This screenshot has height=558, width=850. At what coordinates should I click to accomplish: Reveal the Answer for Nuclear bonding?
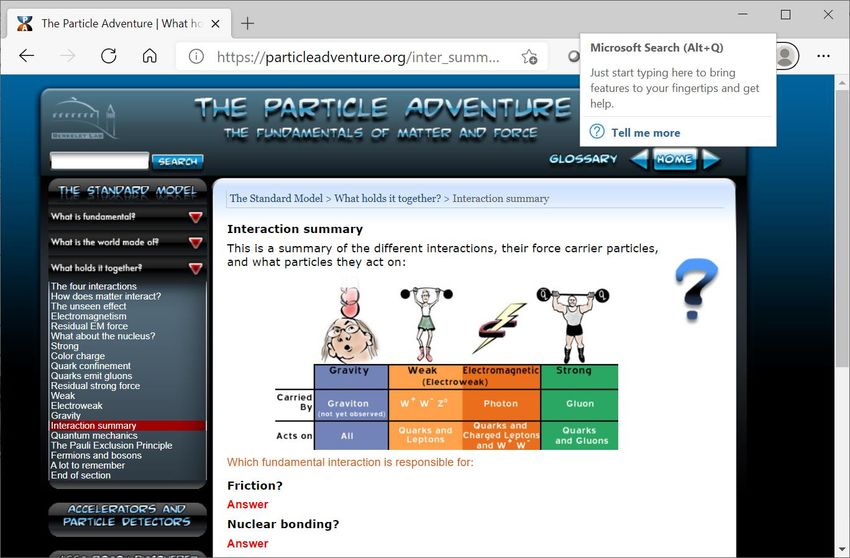(x=247, y=543)
